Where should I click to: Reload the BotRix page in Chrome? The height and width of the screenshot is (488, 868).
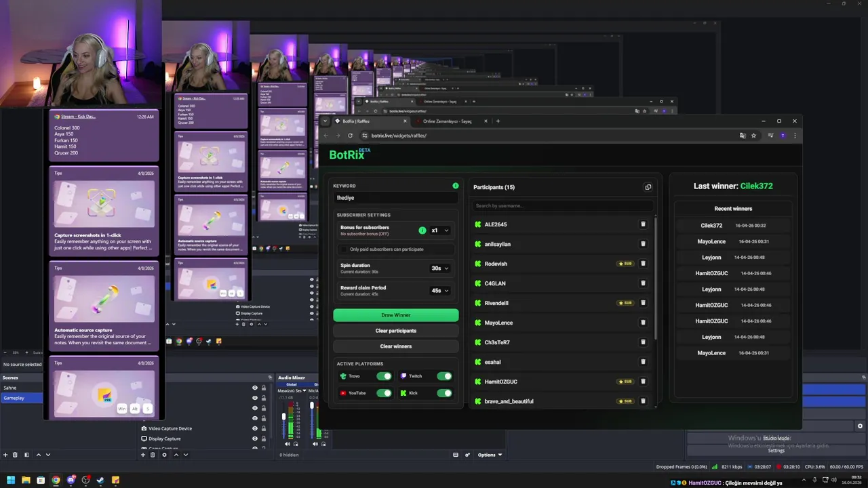tap(350, 136)
